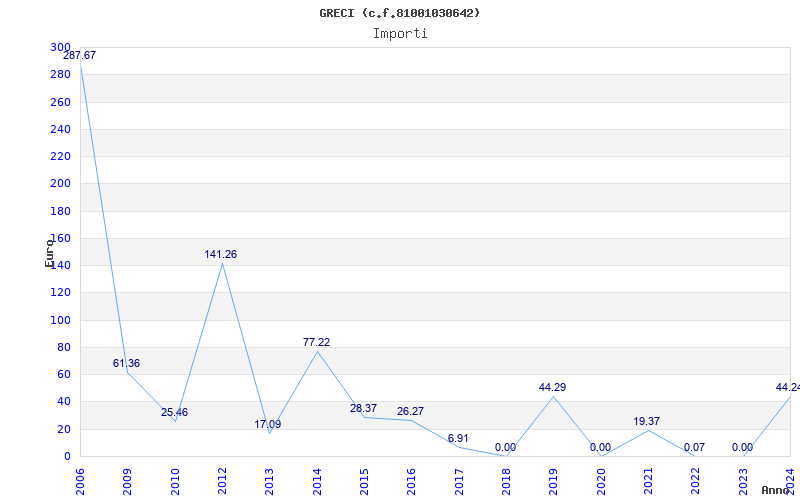Image resolution: width=800 pixels, height=500 pixels.
Task: Select the 287.67 data label
Action: 80,56
